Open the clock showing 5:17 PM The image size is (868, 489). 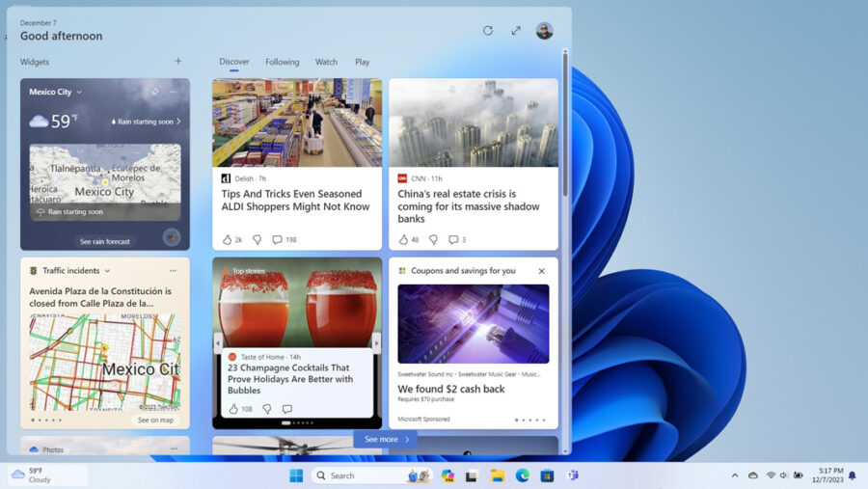click(x=827, y=475)
